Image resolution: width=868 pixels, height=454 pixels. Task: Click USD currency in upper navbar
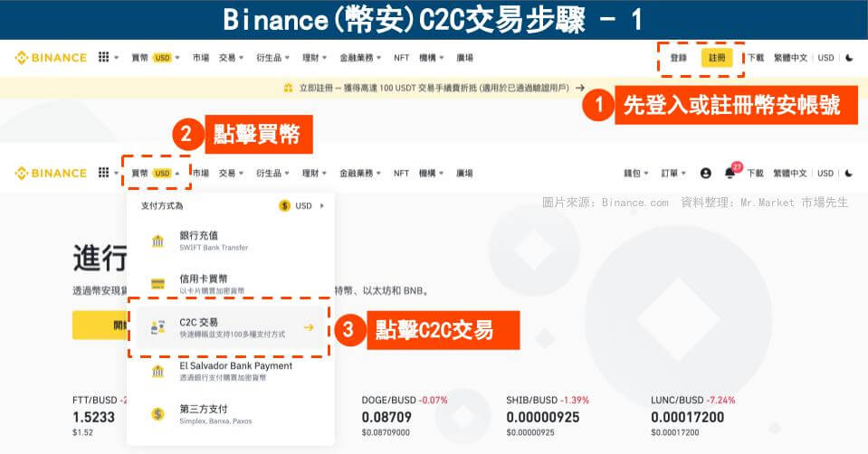pyautogui.click(x=826, y=58)
